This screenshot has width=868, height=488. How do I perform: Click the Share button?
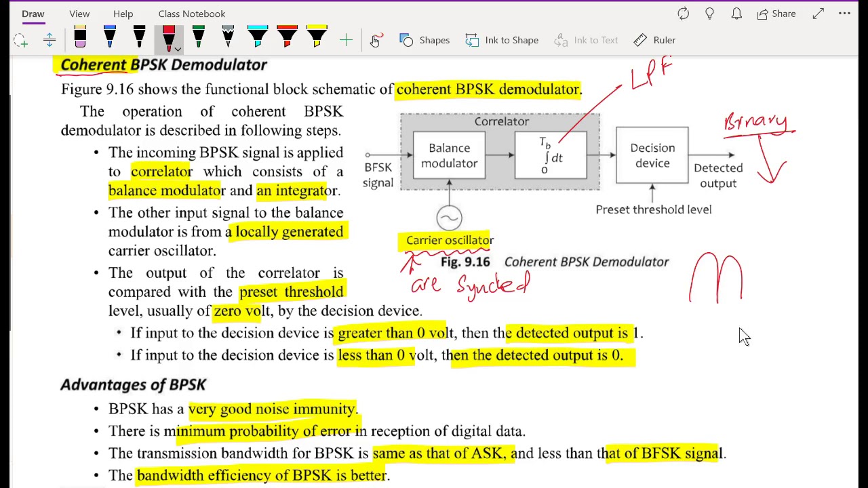tap(776, 14)
